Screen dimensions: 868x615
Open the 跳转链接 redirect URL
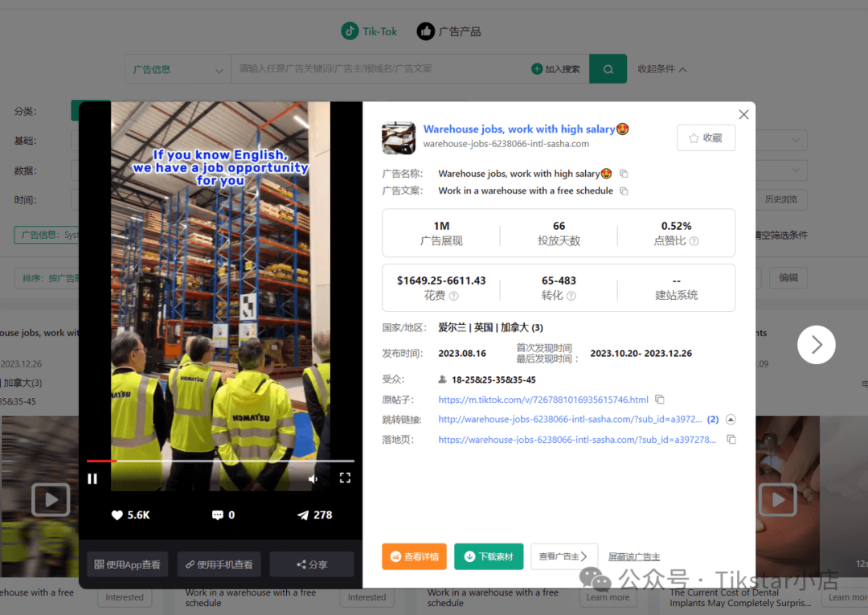click(x=570, y=419)
